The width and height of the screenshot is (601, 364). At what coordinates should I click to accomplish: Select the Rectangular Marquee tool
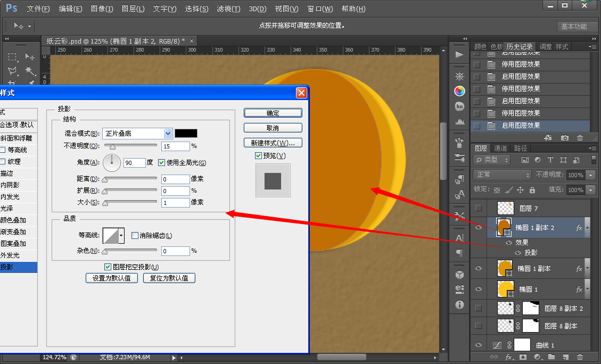(x=13, y=57)
